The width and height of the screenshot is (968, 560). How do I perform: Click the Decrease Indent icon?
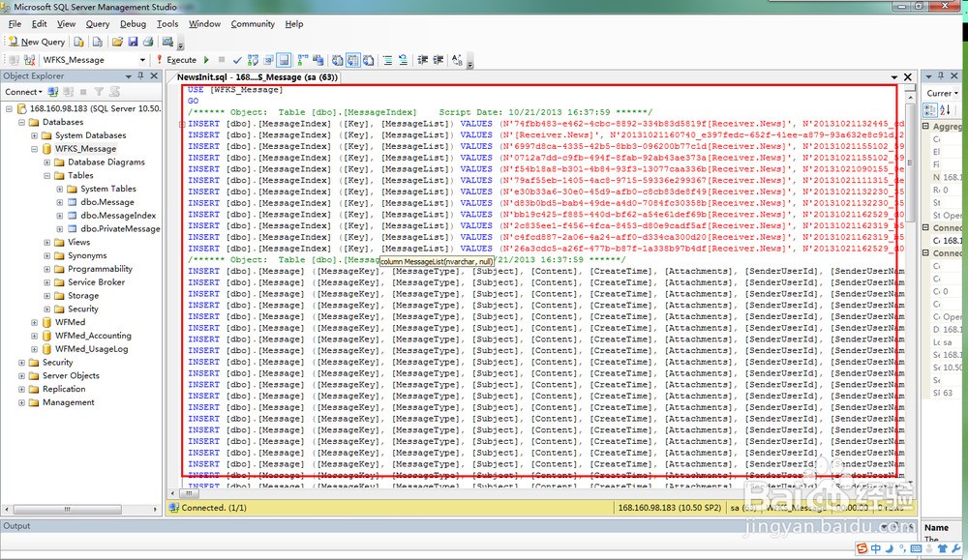(422, 60)
